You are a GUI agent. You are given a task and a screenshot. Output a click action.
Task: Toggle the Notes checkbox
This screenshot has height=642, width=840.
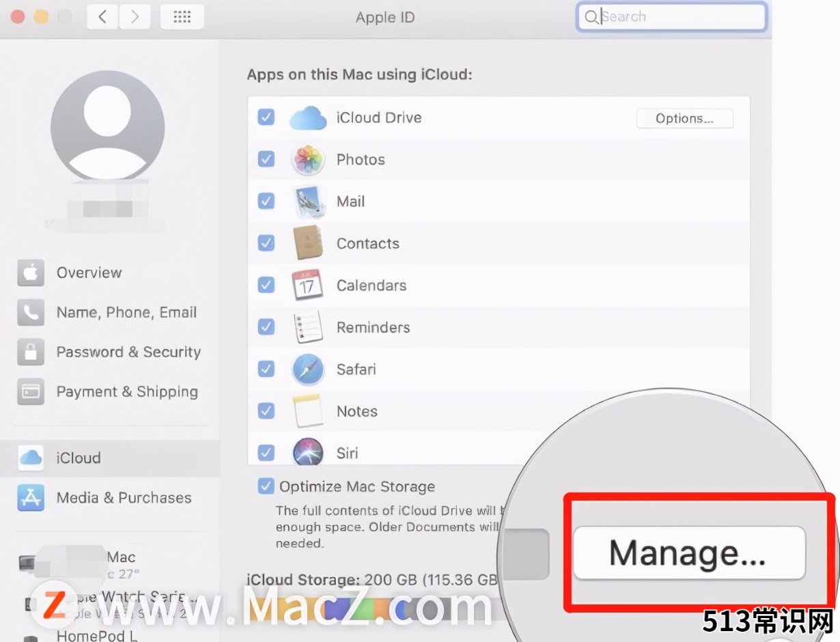coord(266,411)
